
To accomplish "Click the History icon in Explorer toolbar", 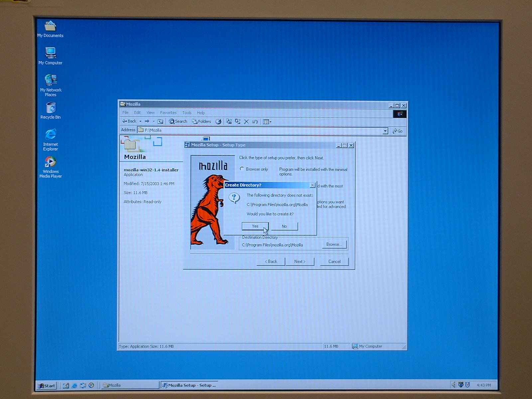I will point(218,122).
